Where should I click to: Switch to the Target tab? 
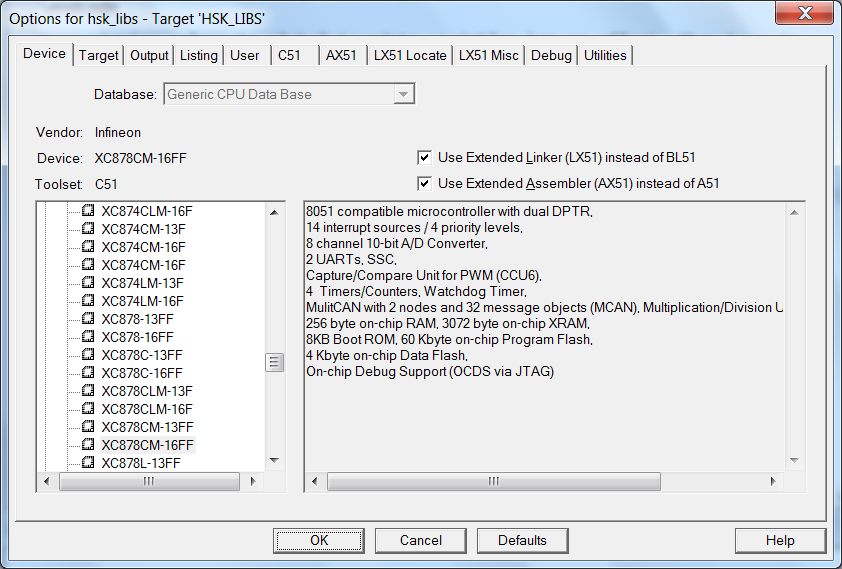click(x=99, y=55)
